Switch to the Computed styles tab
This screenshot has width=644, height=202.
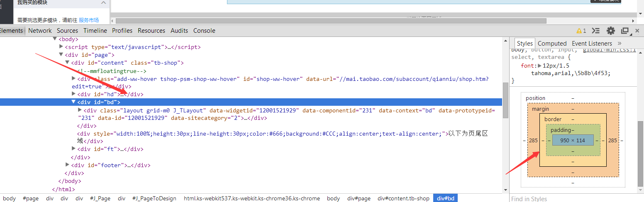[552, 44]
